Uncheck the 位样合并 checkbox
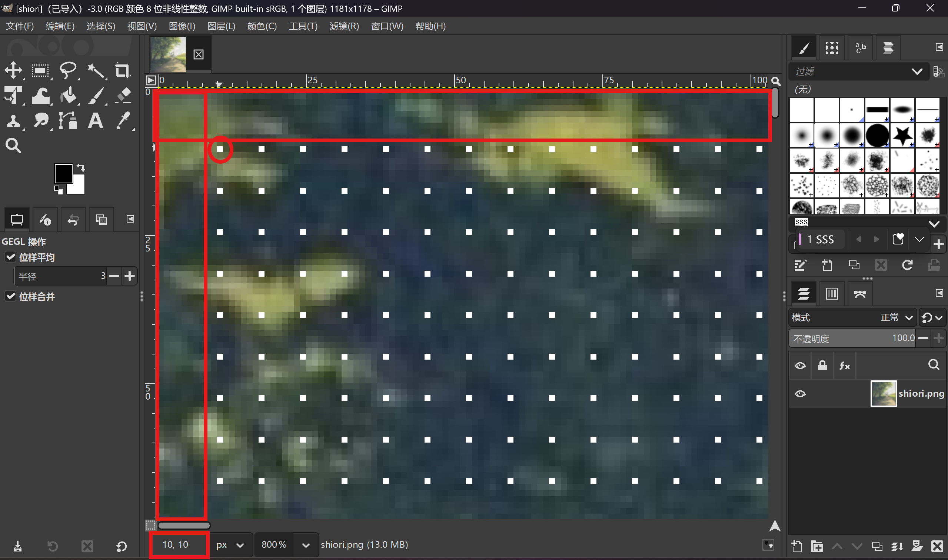The width and height of the screenshot is (948, 560). coord(11,296)
